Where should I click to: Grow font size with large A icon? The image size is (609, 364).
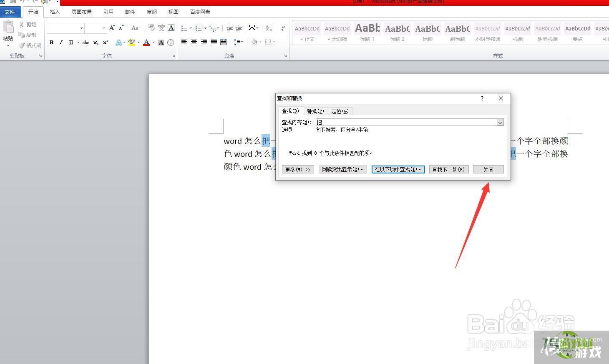pos(112,28)
